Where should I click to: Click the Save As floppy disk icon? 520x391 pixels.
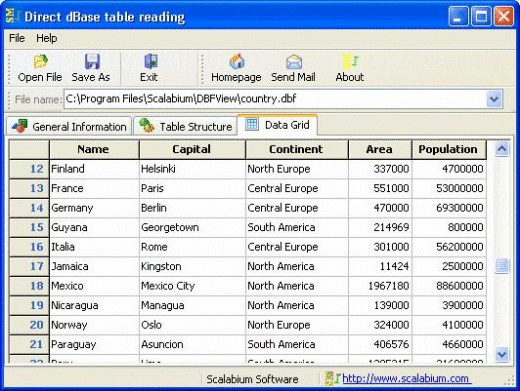[x=92, y=61]
